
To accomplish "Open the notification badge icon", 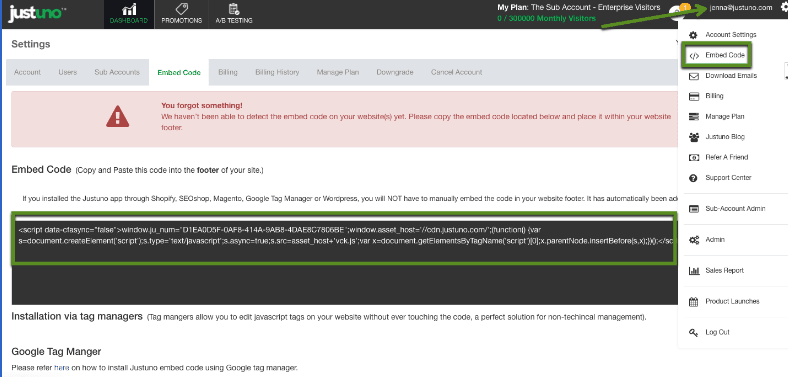I will [x=685, y=7].
